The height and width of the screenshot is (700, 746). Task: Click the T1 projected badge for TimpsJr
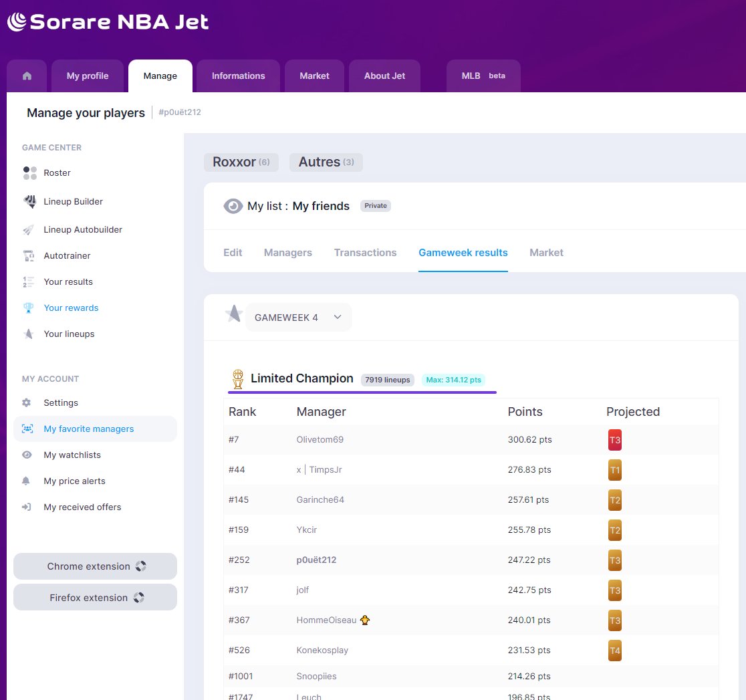pyautogui.click(x=615, y=470)
